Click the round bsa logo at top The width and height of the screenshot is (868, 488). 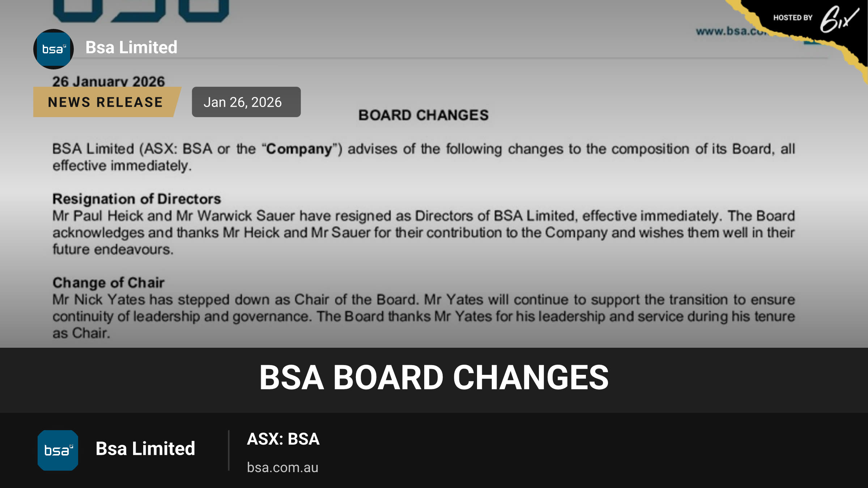54,49
